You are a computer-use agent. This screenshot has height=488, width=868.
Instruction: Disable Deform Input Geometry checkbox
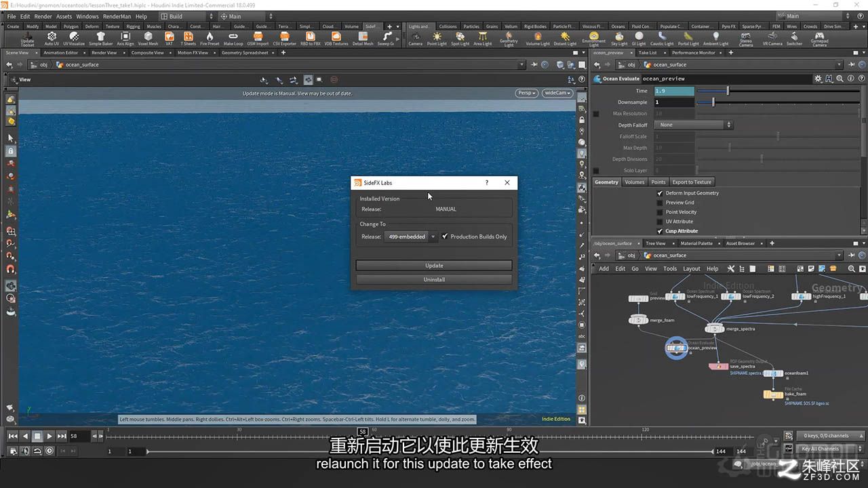point(660,193)
